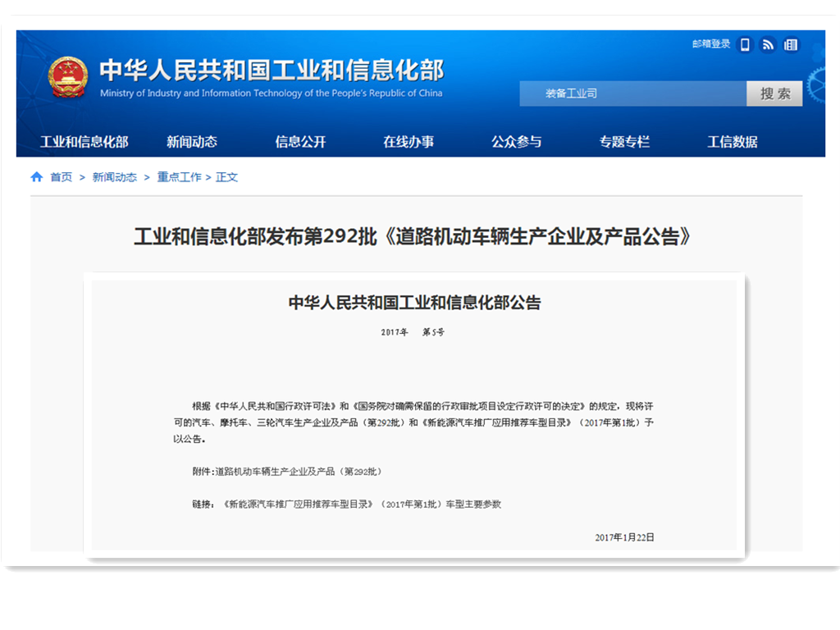Open the mobile version phone icon

(x=745, y=45)
